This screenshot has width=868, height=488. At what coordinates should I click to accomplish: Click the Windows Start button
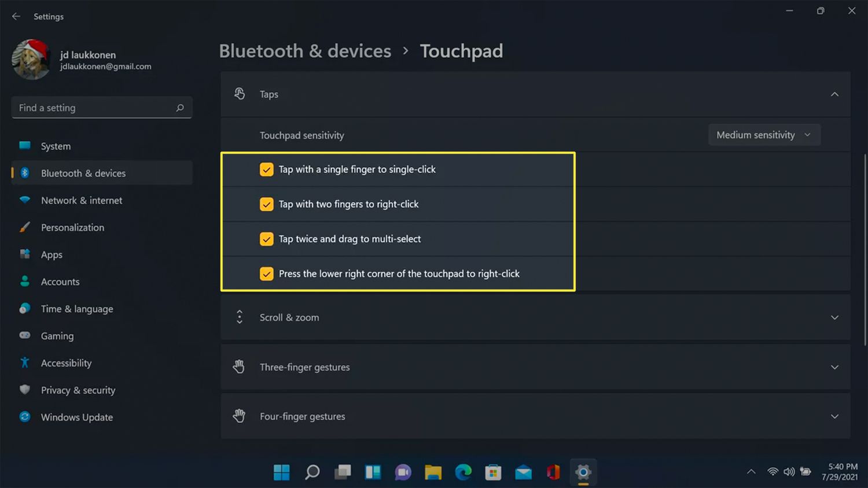pos(282,472)
